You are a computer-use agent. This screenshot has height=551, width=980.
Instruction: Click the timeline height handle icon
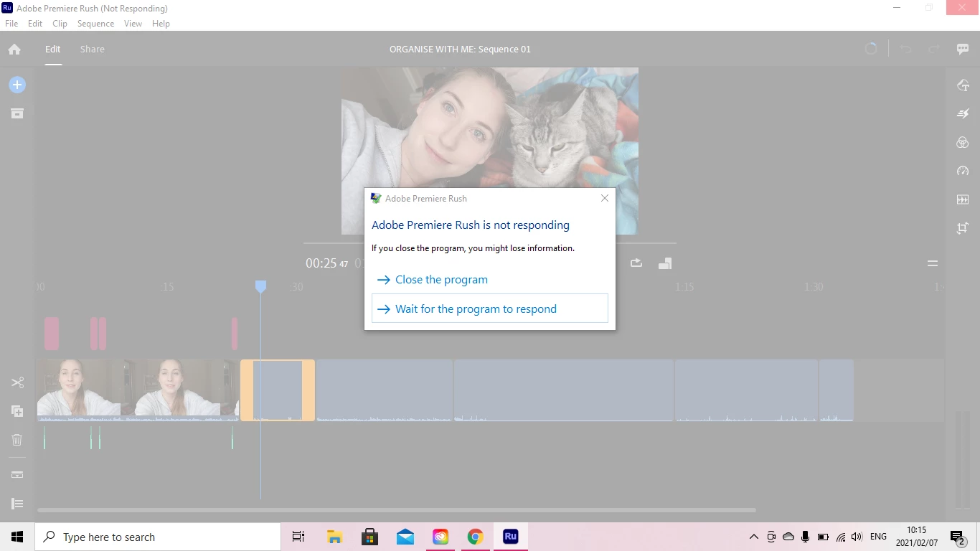click(933, 263)
